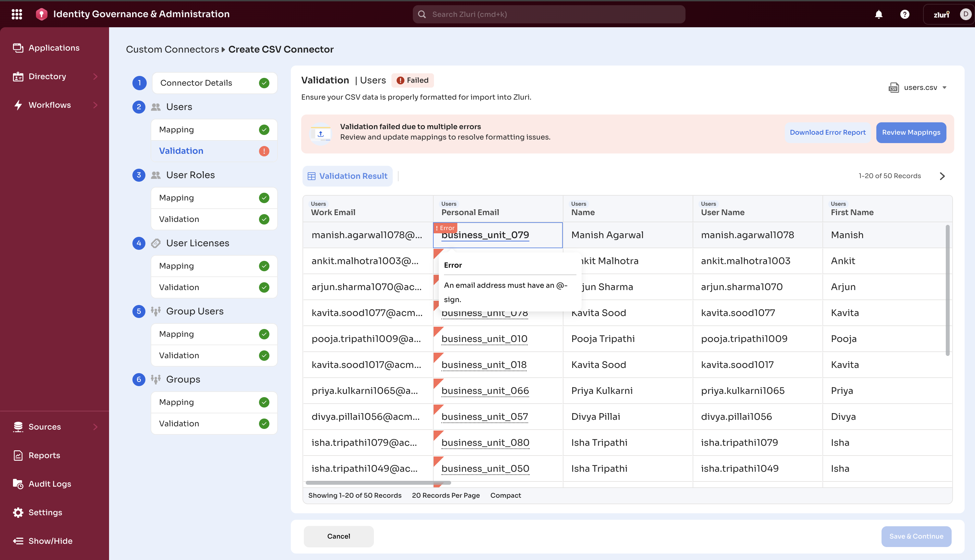Open Settings gear in sidebar
The height and width of the screenshot is (560, 975).
18,512
